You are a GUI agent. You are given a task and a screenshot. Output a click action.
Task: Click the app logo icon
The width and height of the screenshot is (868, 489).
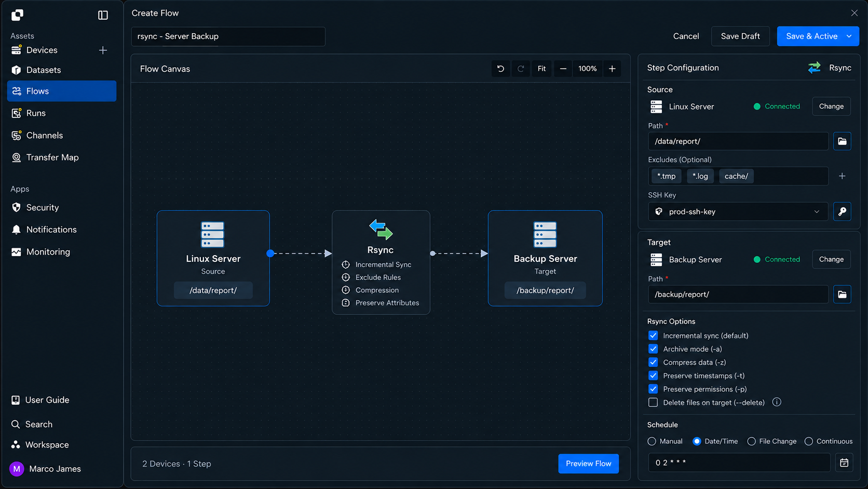(x=17, y=15)
